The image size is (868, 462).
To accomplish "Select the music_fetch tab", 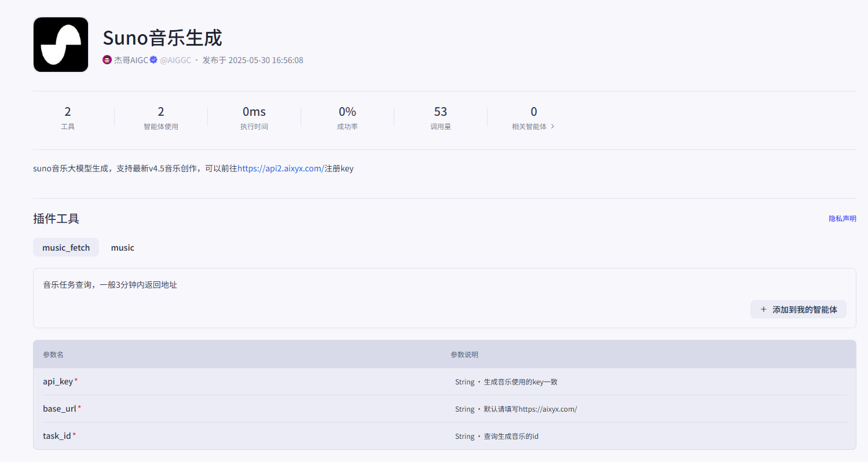I will pyautogui.click(x=65, y=247).
